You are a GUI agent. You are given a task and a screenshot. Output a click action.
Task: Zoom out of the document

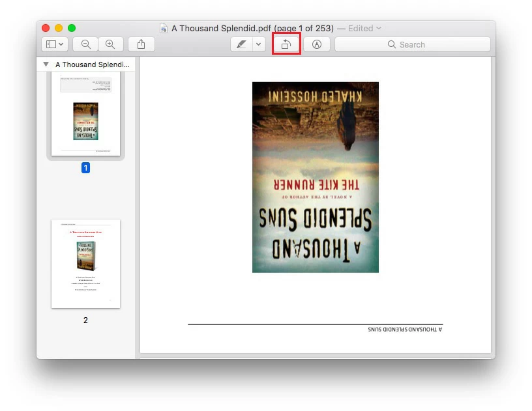(x=85, y=44)
